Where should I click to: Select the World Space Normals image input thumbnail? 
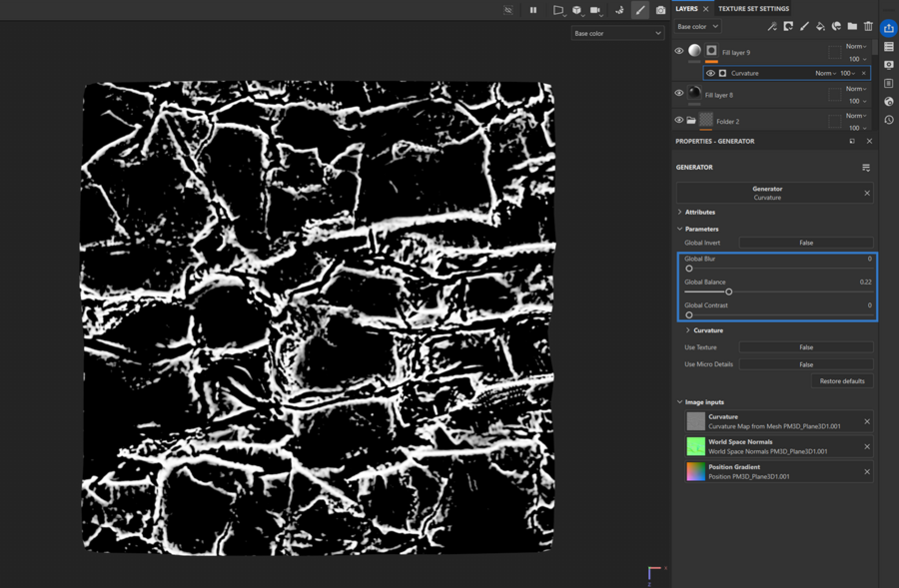coord(695,447)
